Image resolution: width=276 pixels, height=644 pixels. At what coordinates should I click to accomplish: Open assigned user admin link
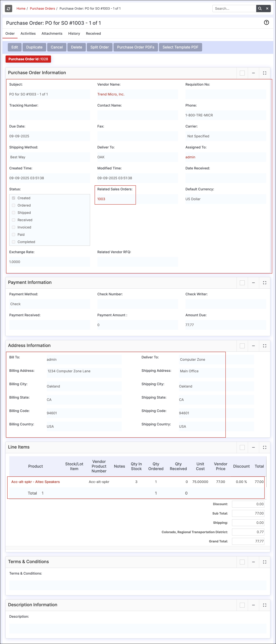(x=190, y=157)
